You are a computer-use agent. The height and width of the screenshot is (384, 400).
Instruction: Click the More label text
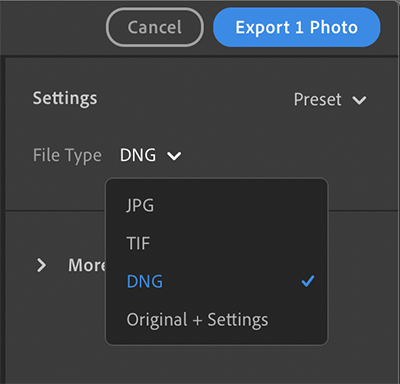[87, 265]
